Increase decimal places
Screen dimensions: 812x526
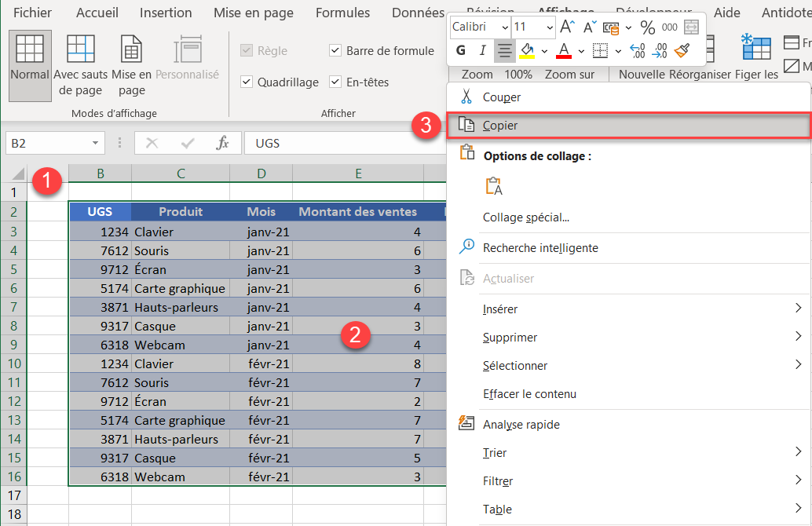click(x=638, y=50)
